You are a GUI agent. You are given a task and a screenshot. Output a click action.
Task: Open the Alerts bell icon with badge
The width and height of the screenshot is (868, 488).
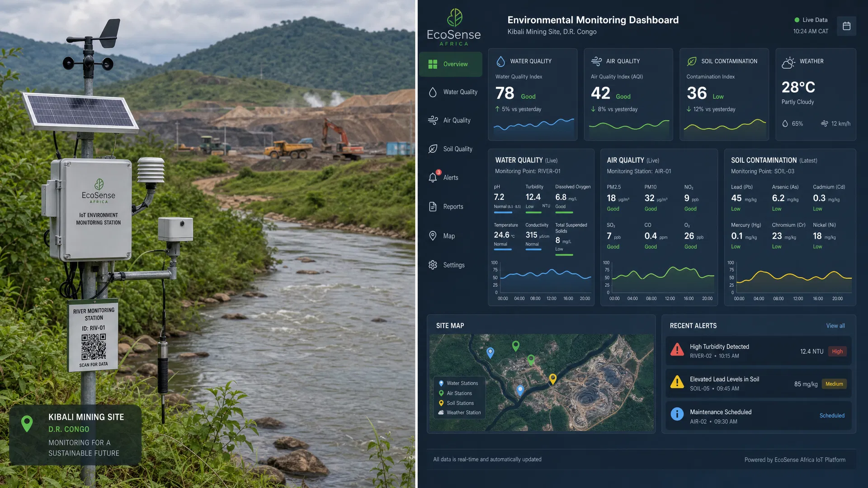[x=433, y=177]
